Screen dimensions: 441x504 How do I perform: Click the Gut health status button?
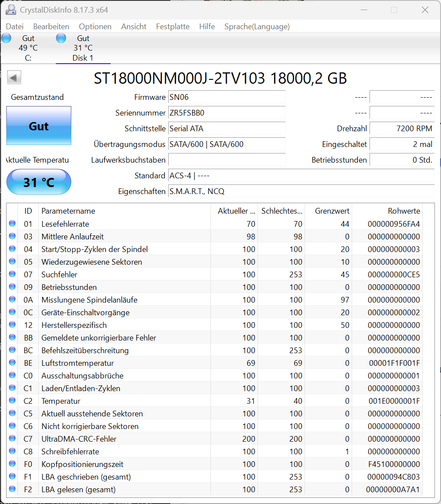pyautogui.click(x=39, y=126)
